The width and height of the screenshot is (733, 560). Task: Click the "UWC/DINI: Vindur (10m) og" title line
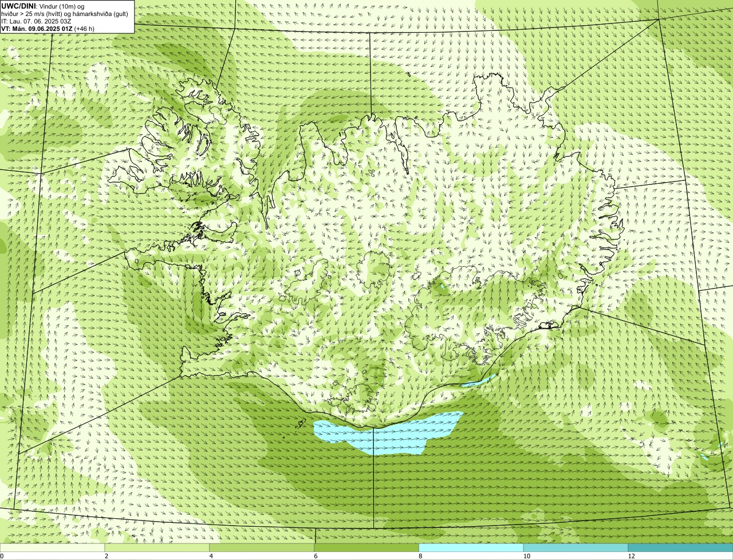[42, 6]
